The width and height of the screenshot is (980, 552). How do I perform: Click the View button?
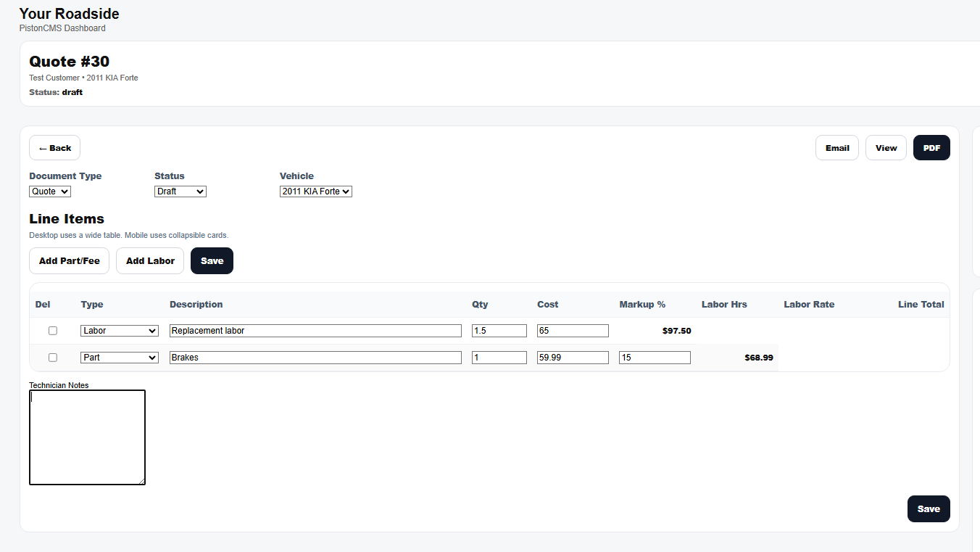[x=886, y=147]
